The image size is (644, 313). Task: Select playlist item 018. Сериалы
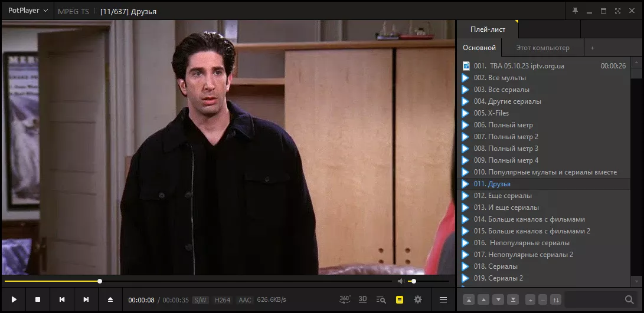544,266
